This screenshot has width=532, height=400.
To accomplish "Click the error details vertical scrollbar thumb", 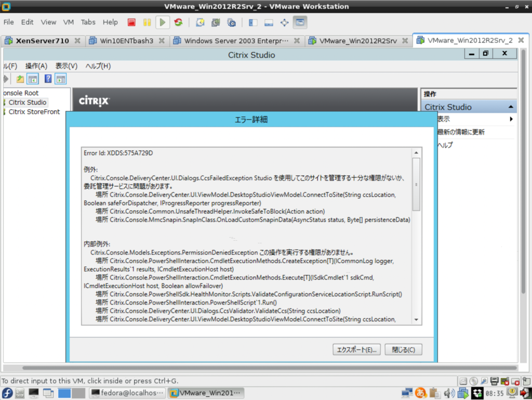I will click(416, 184).
